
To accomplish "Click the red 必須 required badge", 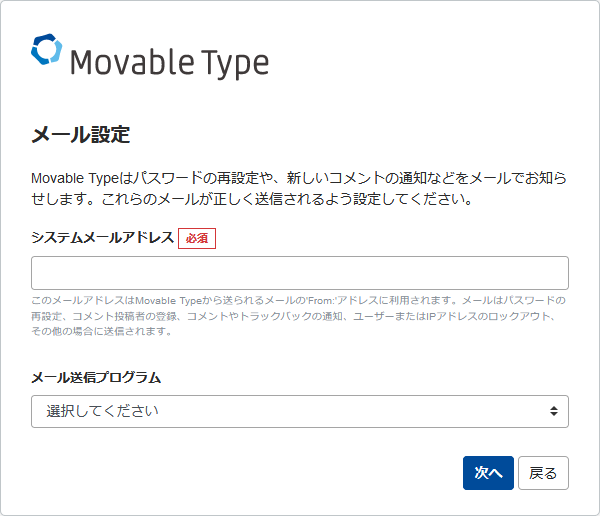I will pos(197,239).
